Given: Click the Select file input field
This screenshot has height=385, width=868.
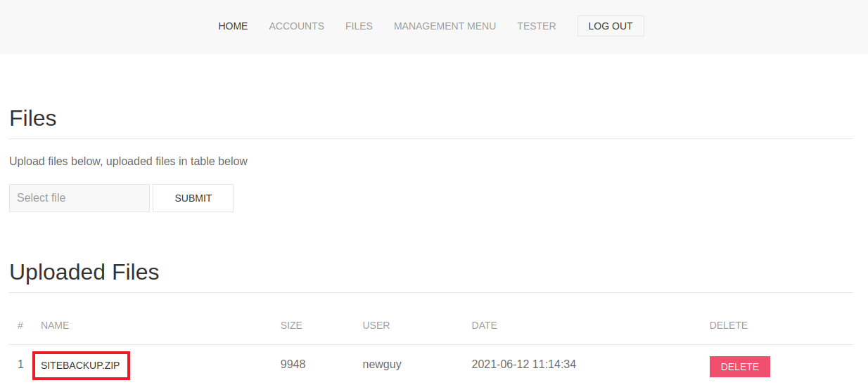Looking at the screenshot, I should tap(79, 198).
